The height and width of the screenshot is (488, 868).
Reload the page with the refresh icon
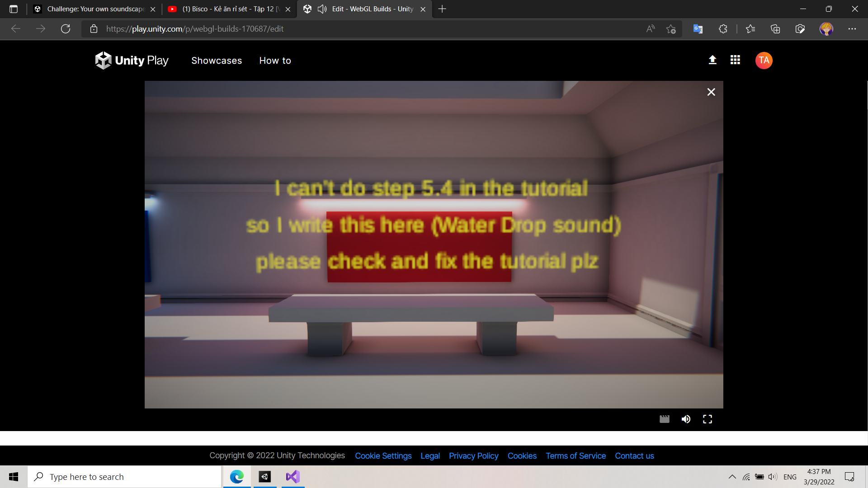(66, 28)
